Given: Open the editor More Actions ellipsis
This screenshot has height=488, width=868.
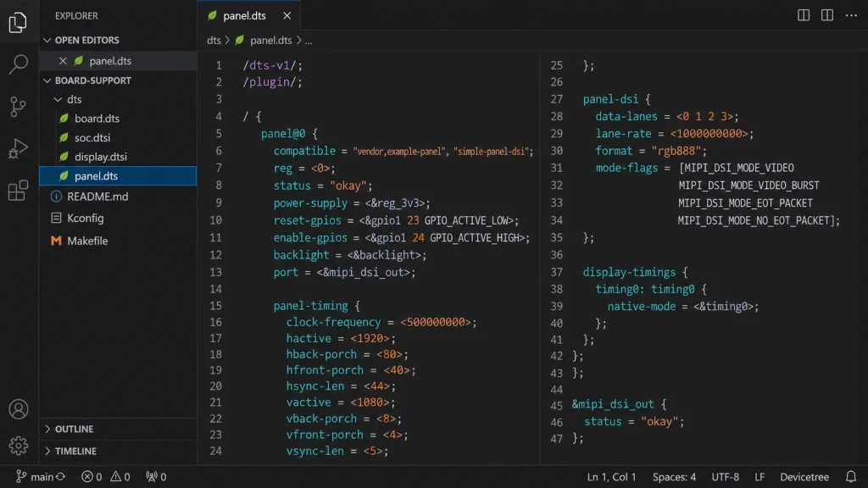Looking at the screenshot, I should [851, 15].
